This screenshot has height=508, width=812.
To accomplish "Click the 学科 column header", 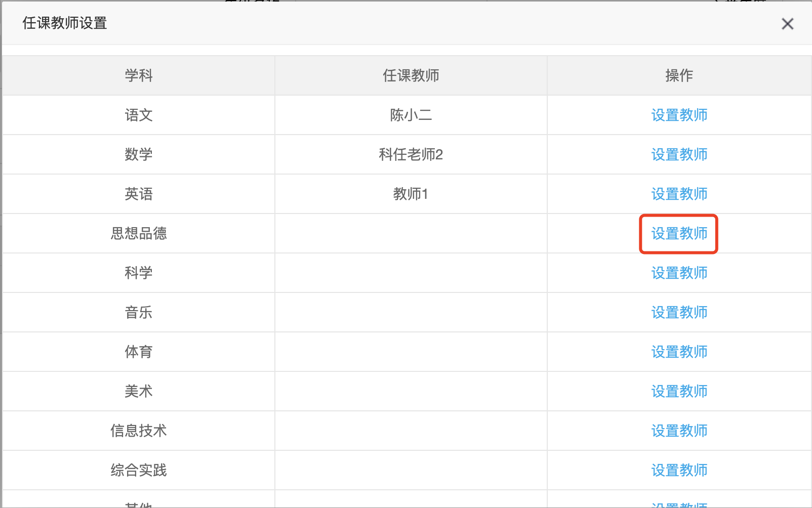I will click(x=139, y=76).
